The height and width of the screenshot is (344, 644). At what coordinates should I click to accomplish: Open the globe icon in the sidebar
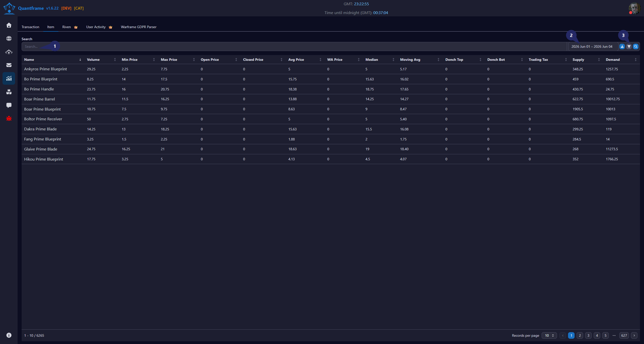(9, 38)
